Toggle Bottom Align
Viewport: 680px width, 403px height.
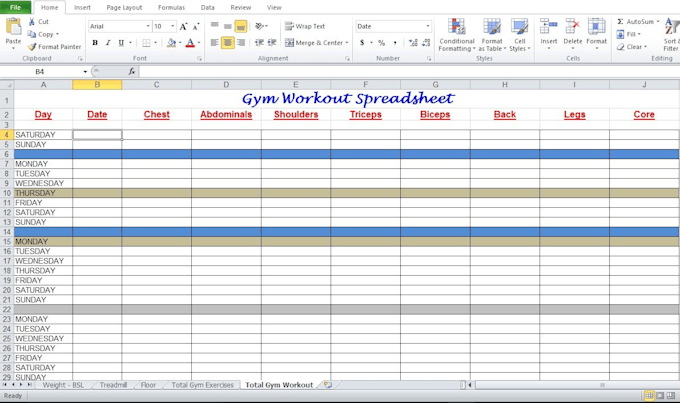pyautogui.click(x=241, y=26)
